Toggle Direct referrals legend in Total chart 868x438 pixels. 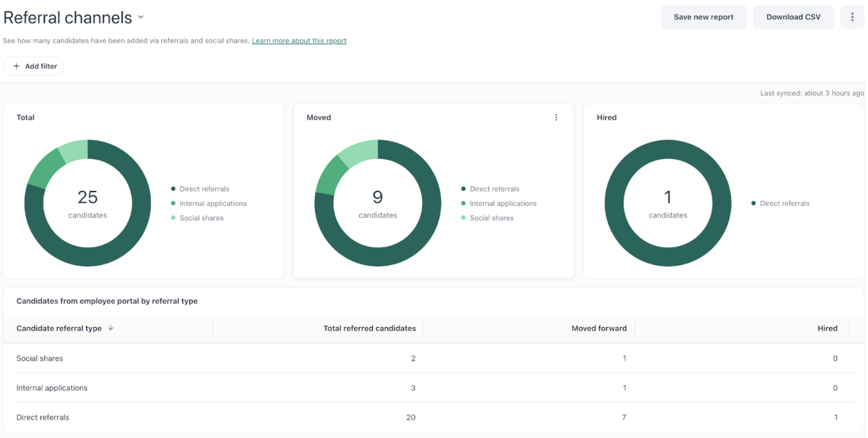[204, 189]
